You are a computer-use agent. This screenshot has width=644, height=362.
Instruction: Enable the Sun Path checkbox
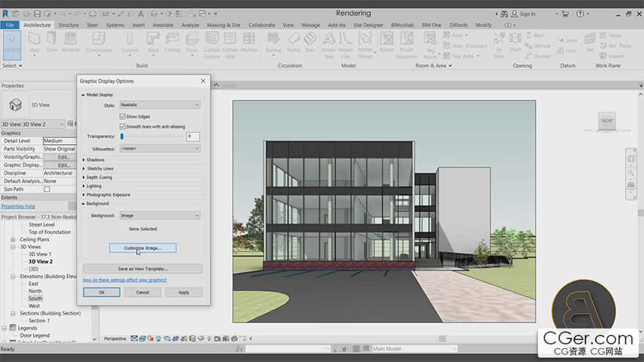click(x=47, y=189)
